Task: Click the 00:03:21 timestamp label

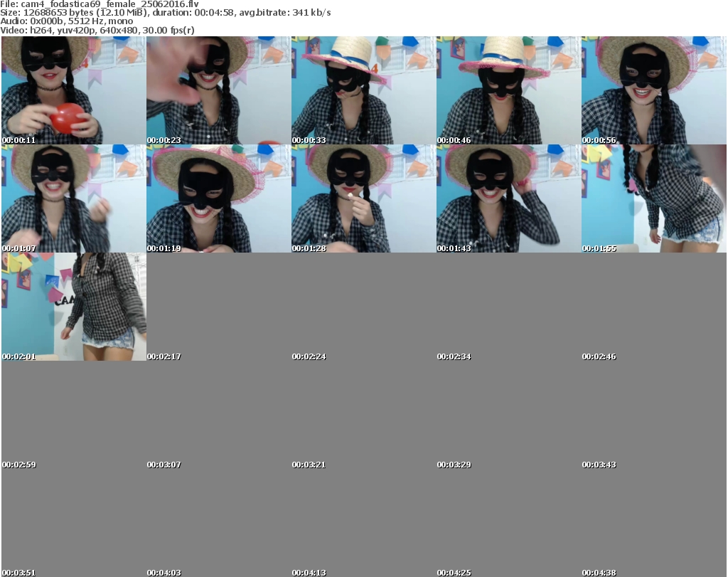Action: pyautogui.click(x=309, y=465)
